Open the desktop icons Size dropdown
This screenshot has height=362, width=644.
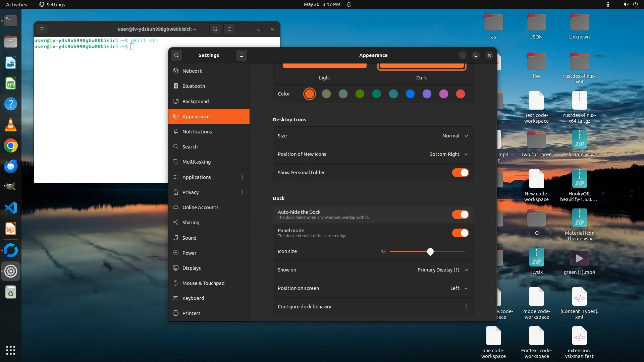455,136
